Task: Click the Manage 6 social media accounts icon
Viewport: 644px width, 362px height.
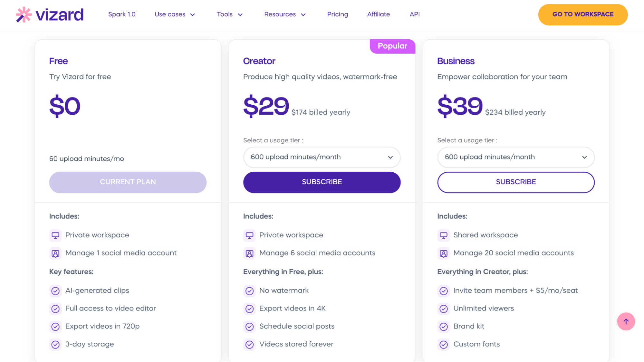Action: coord(249,253)
